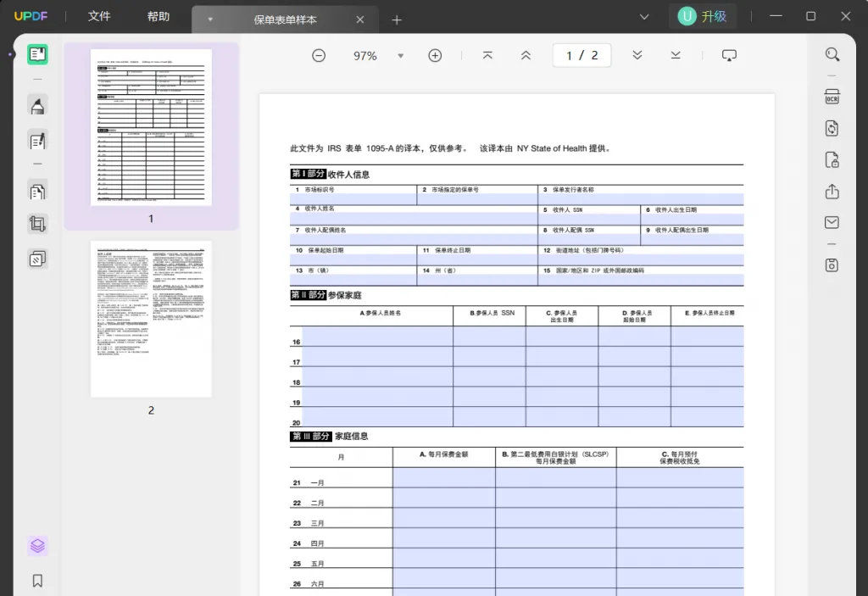Toggle the bookmark panel icon
Image resolution: width=868 pixels, height=596 pixels.
(x=37, y=581)
